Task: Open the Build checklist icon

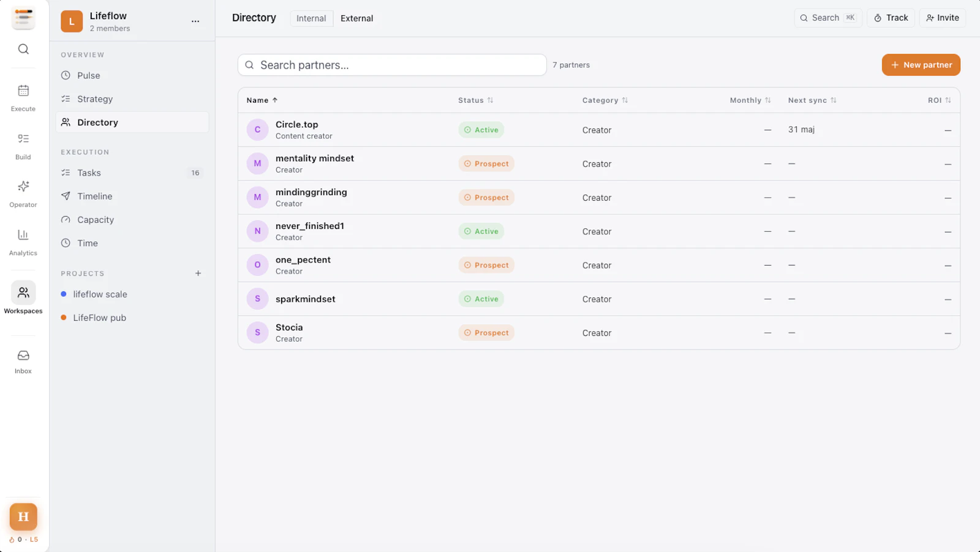Action: (x=23, y=139)
